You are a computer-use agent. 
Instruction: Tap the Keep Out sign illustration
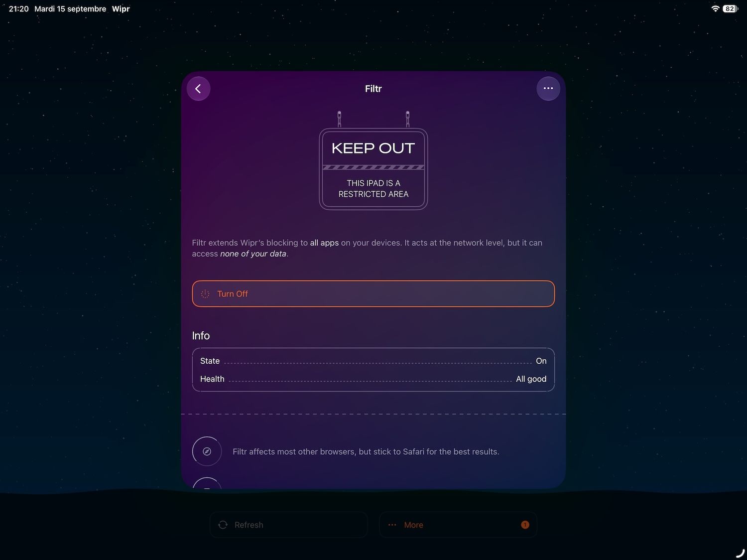(373, 160)
